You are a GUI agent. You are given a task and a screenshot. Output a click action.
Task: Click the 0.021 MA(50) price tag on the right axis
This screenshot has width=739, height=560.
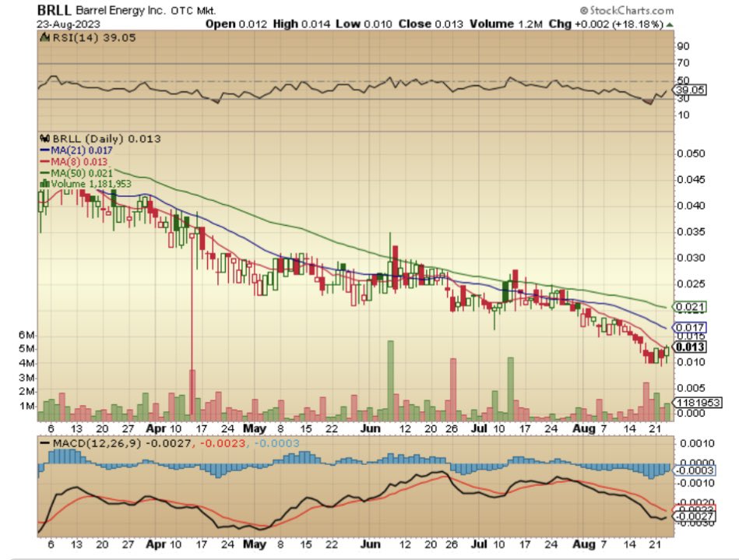click(690, 307)
